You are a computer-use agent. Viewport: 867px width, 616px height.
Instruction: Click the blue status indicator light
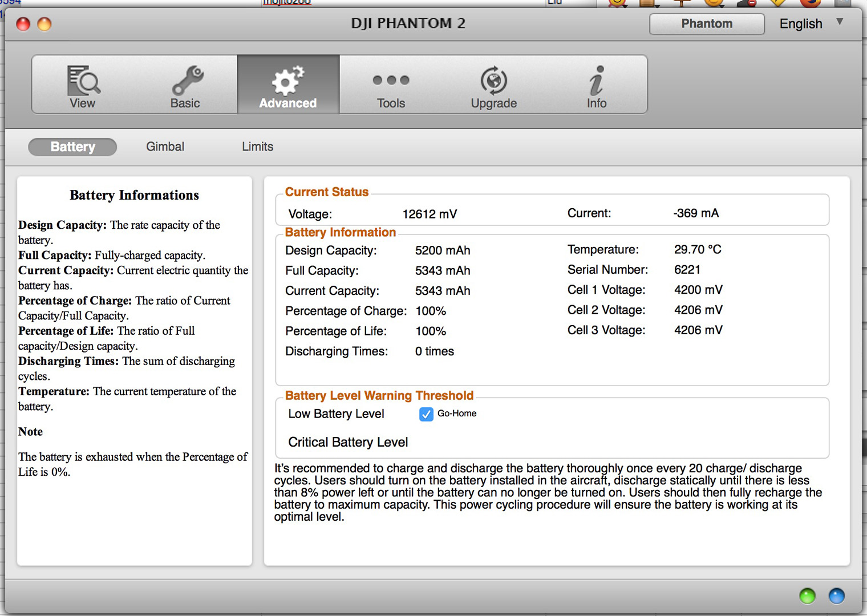[x=836, y=596]
